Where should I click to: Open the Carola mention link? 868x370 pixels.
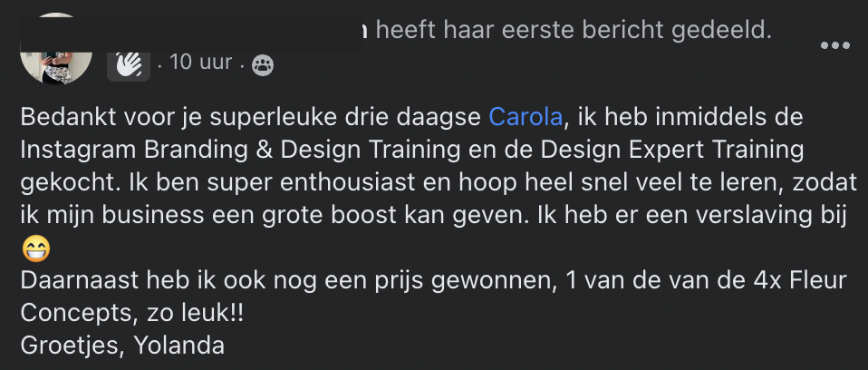[x=526, y=117]
